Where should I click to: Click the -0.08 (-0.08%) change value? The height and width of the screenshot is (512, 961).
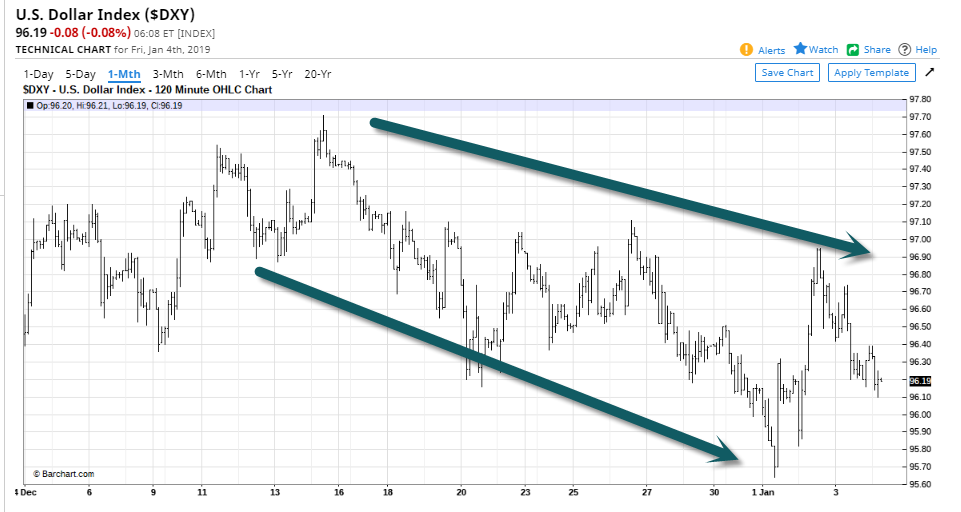pos(91,32)
